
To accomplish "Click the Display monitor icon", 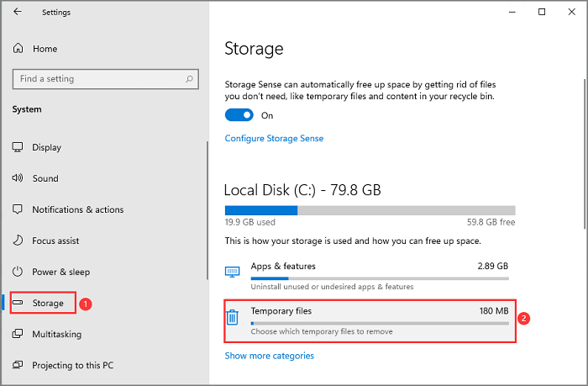I will [x=18, y=147].
